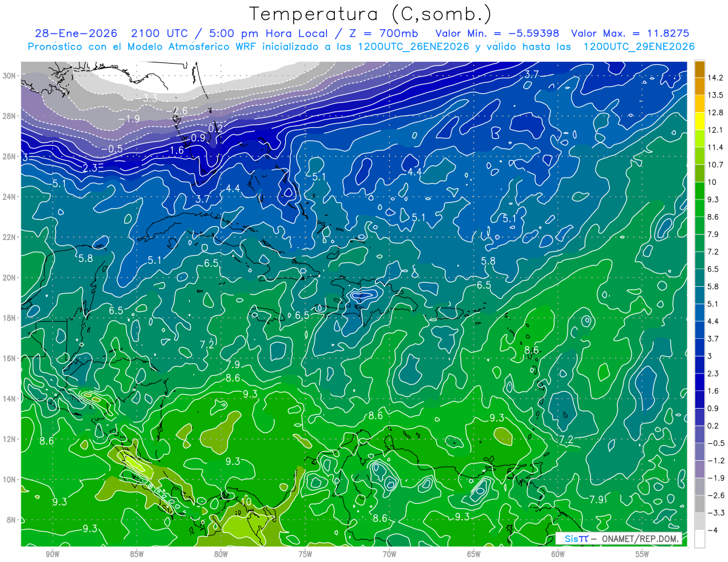This screenshot has width=728, height=562.
Task: Click the '-1.9' contour label on the map
Action: click(x=130, y=118)
